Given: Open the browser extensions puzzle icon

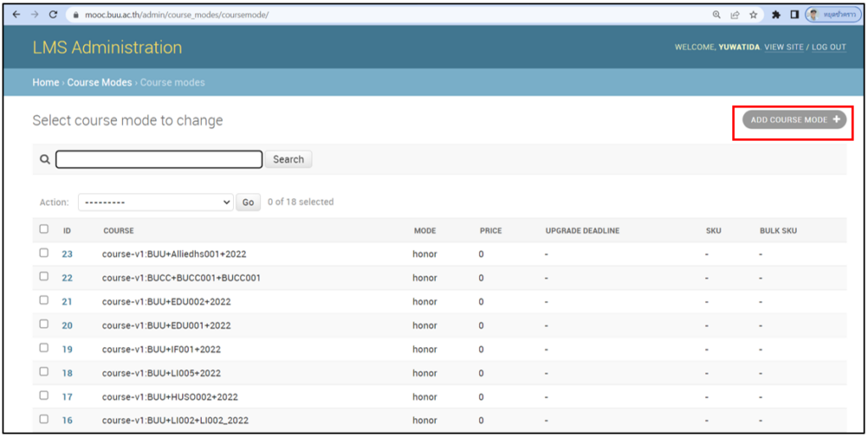Looking at the screenshot, I should click(776, 14).
